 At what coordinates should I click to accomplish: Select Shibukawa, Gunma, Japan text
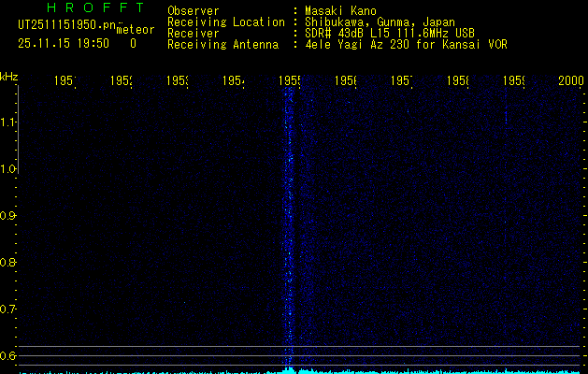point(380,22)
